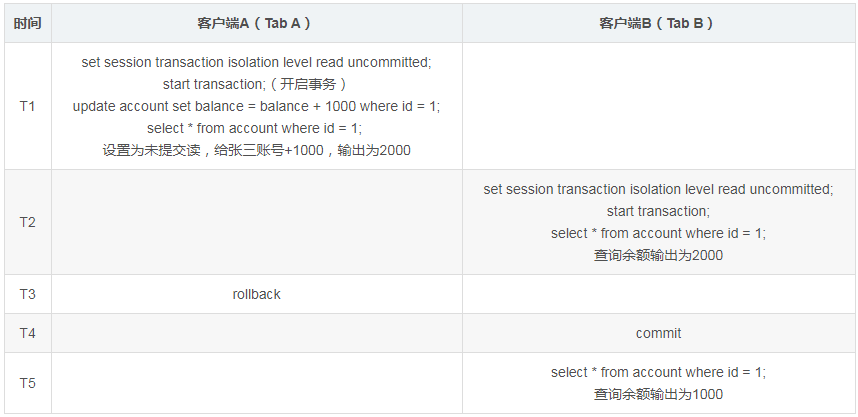This screenshot has height=417, width=858.
Task: Click the T5 time label
Action: coord(28,383)
